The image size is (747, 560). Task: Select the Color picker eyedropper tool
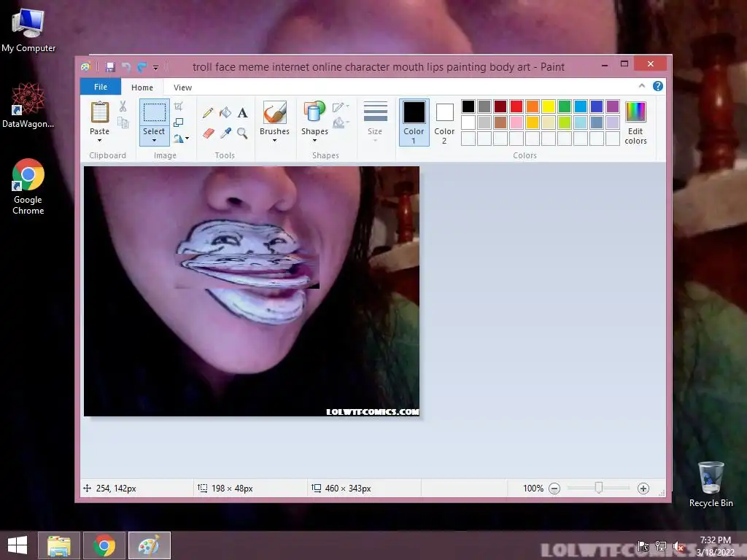click(x=225, y=133)
